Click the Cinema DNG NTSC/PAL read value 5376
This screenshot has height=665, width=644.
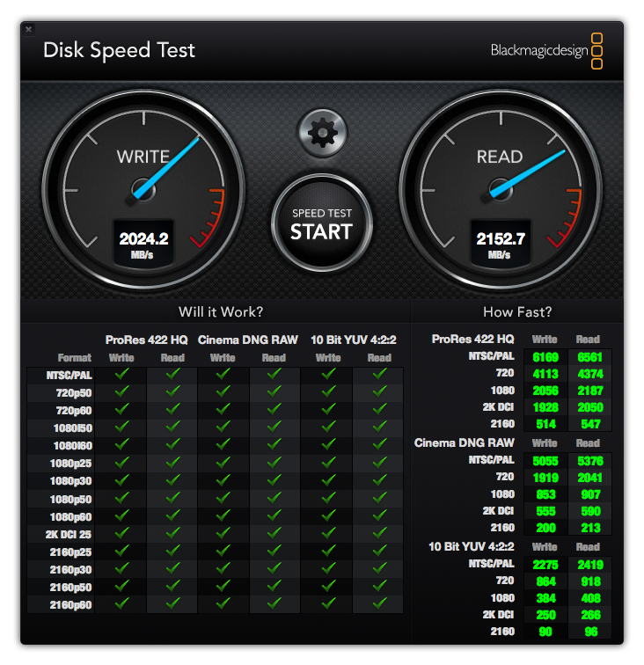590,461
